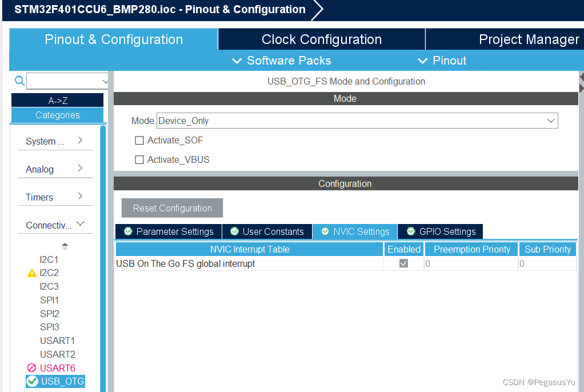Switch to the Clock Configuration tab
Viewport: 584px width, 392px height.
tap(321, 39)
